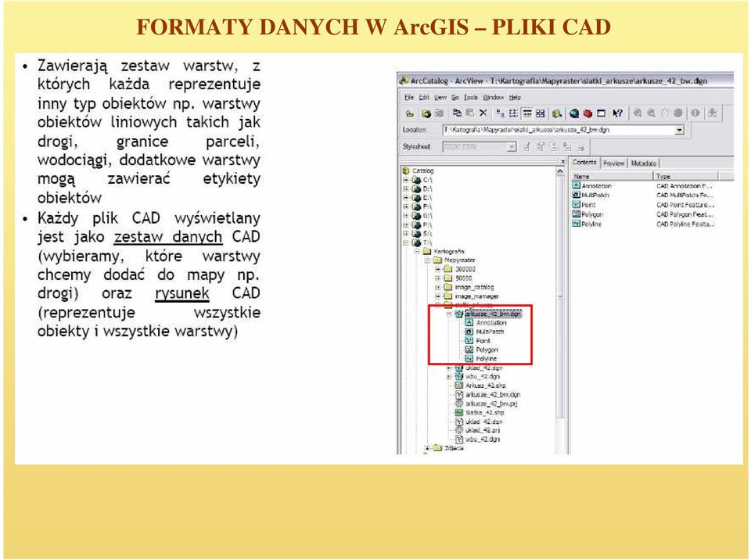Select MultiPatch in the Contents list
Viewport: 751px width, 560px height.
[x=591, y=195]
